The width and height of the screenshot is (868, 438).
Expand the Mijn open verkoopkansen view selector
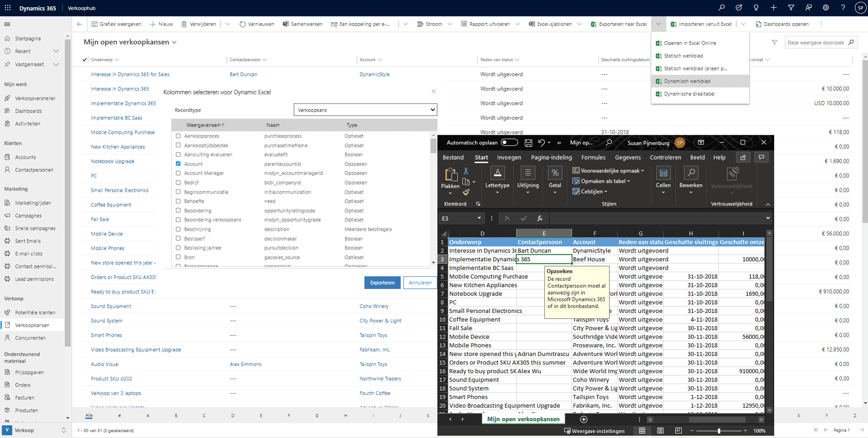pyautogui.click(x=174, y=42)
